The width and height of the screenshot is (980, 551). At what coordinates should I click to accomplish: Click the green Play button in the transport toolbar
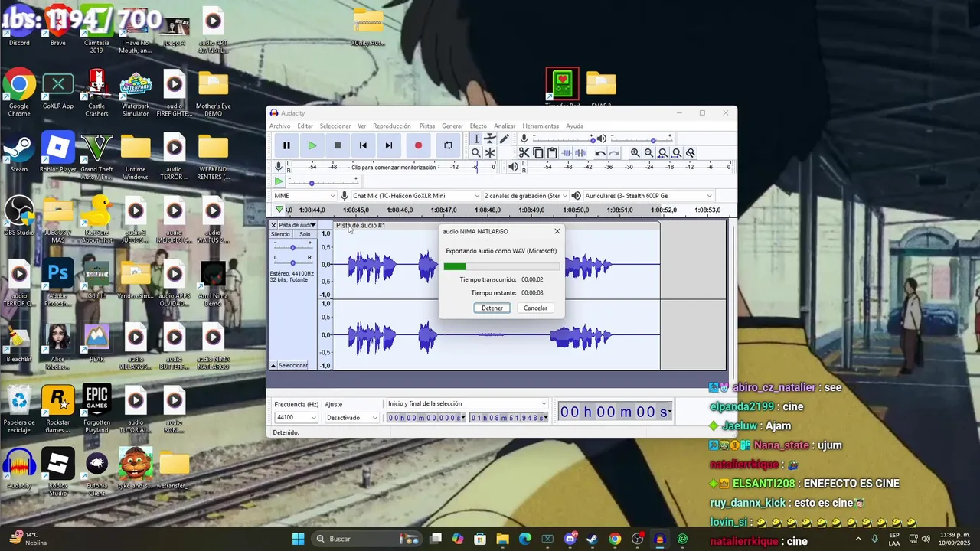pos(312,145)
